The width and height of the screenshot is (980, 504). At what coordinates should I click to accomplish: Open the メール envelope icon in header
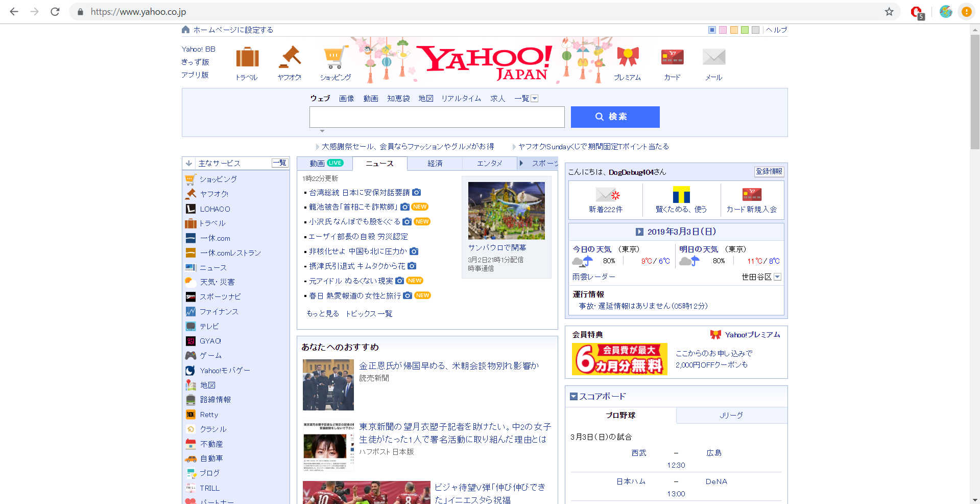714,57
